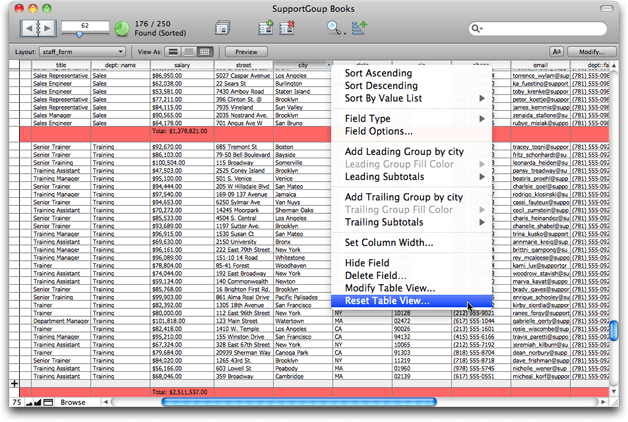Select Add Trailing Group by city
Image resolution: width=628 pixels, height=422 pixels.
pyautogui.click(x=411, y=197)
